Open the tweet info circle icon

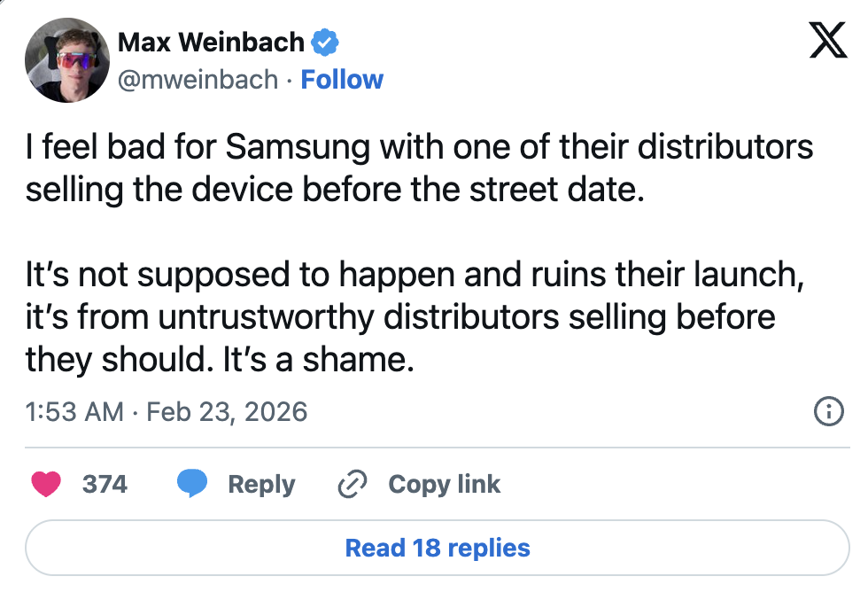coord(827,412)
